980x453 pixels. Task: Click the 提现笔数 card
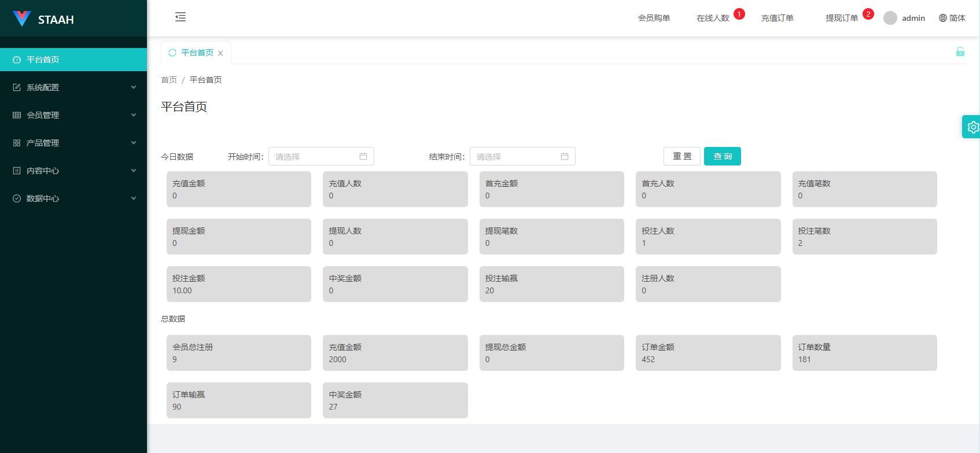click(x=552, y=237)
